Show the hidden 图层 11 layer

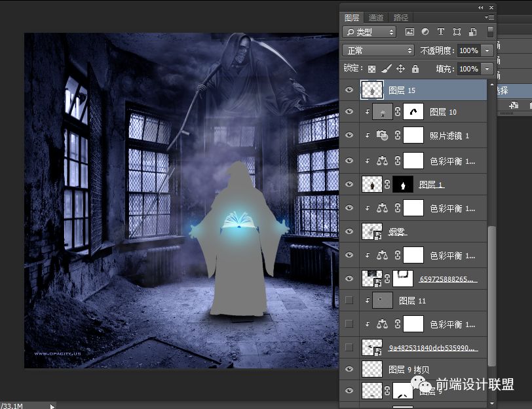pos(349,300)
